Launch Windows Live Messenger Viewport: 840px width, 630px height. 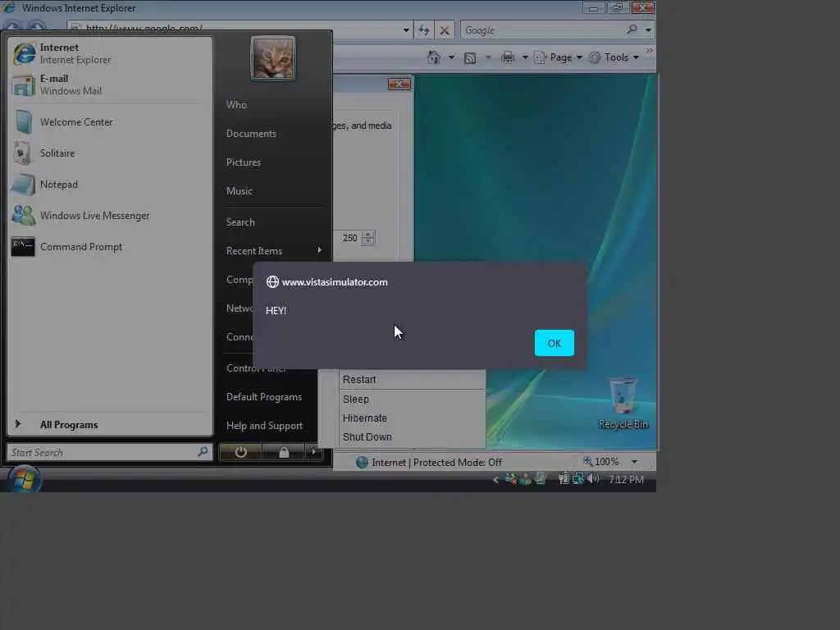click(x=111, y=216)
